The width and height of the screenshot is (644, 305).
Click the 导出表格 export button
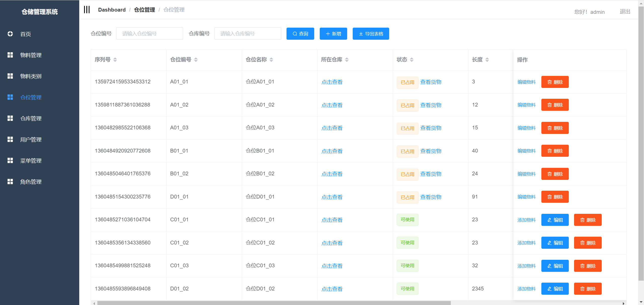pyautogui.click(x=371, y=34)
